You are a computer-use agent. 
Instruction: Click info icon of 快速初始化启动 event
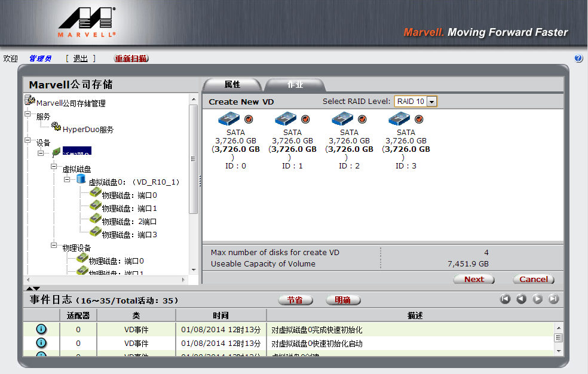41,342
